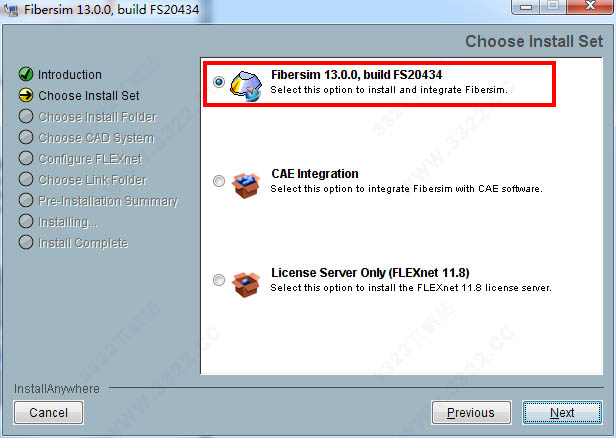Click the License Server Only box icon
The width and height of the screenshot is (616, 438).
246,284
